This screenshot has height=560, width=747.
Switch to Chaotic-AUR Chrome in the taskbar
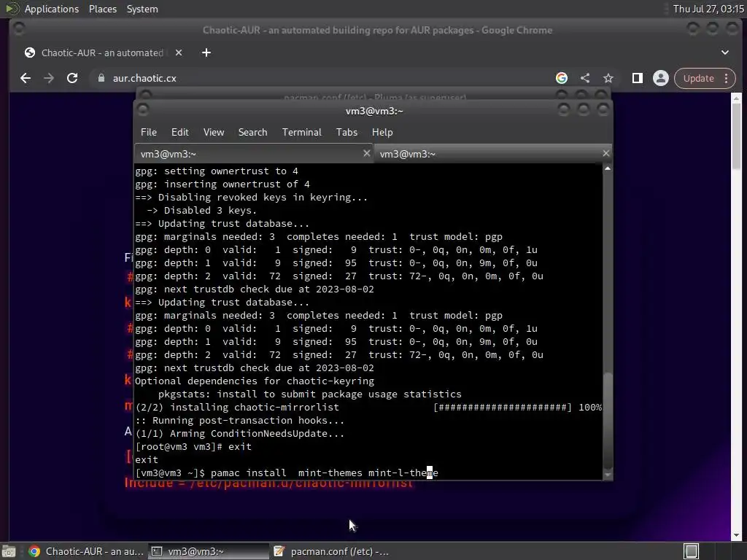click(86, 551)
